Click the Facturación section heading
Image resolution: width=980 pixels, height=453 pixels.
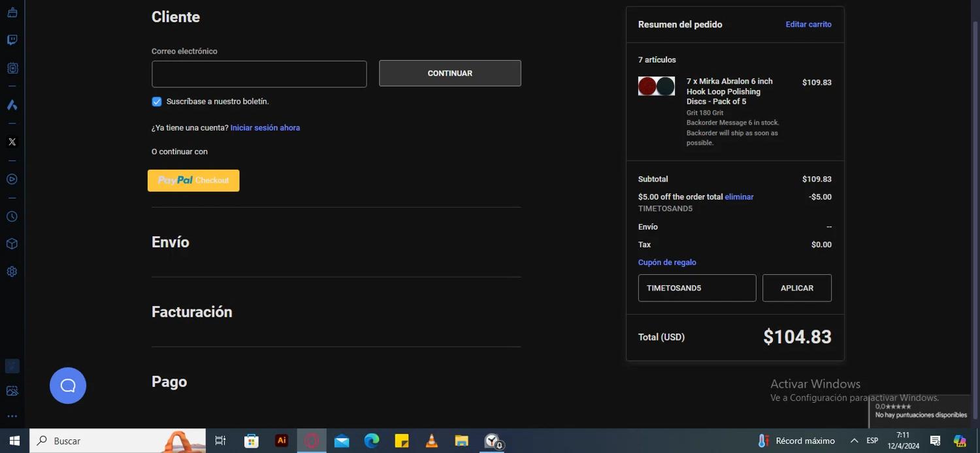[x=192, y=312]
